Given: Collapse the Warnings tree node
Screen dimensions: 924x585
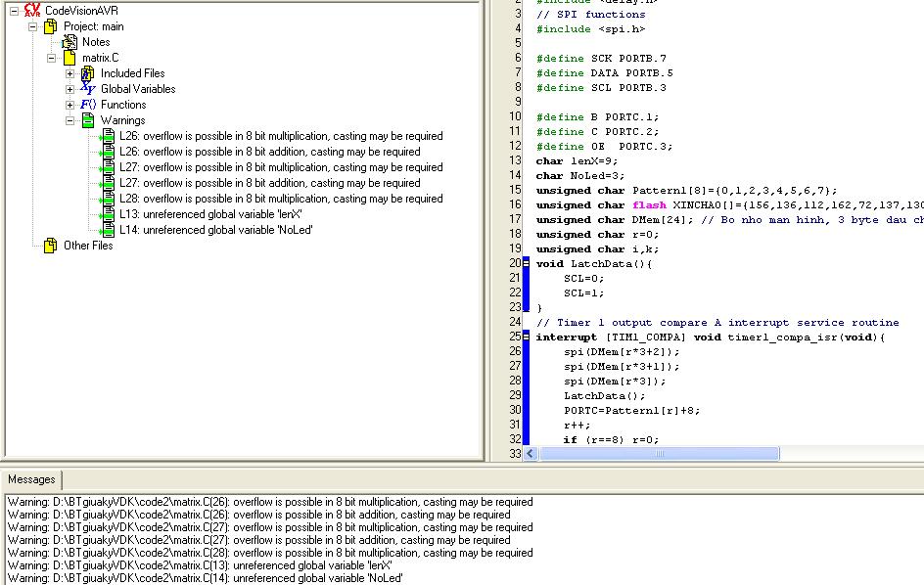Looking at the screenshot, I should point(69,120).
